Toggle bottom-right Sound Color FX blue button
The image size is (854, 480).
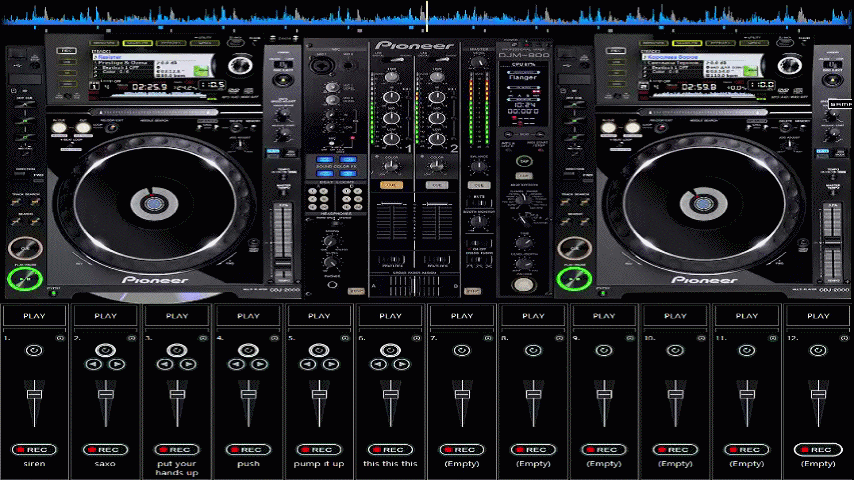(348, 173)
